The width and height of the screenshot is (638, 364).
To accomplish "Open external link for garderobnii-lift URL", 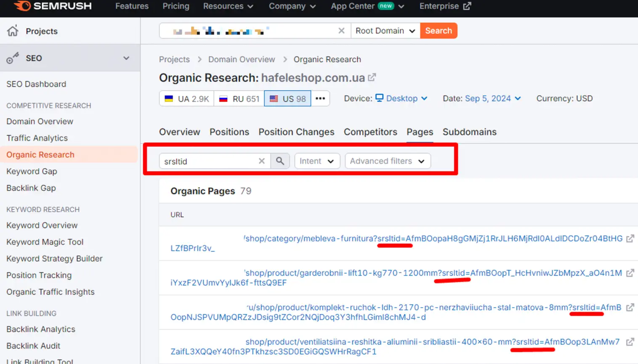I will [x=630, y=273].
